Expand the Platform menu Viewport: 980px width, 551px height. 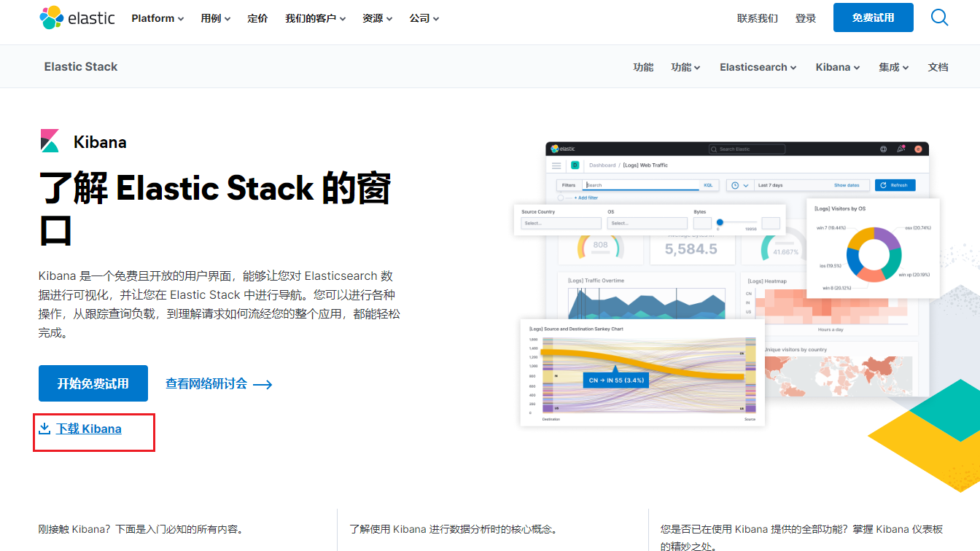point(157,18)
